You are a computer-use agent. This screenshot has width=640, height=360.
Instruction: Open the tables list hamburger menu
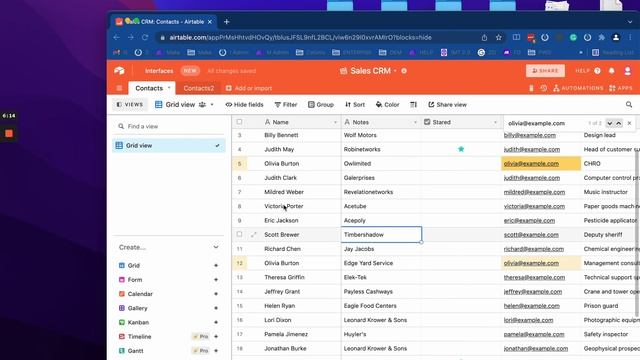(119, 88)
